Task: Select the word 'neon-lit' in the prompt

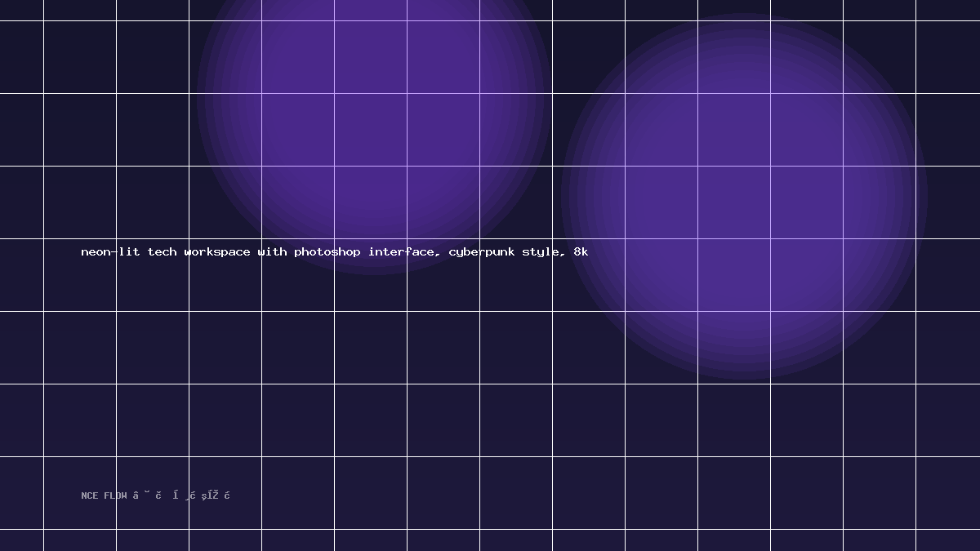Action: pyautogui.click(x=110, y=252)
